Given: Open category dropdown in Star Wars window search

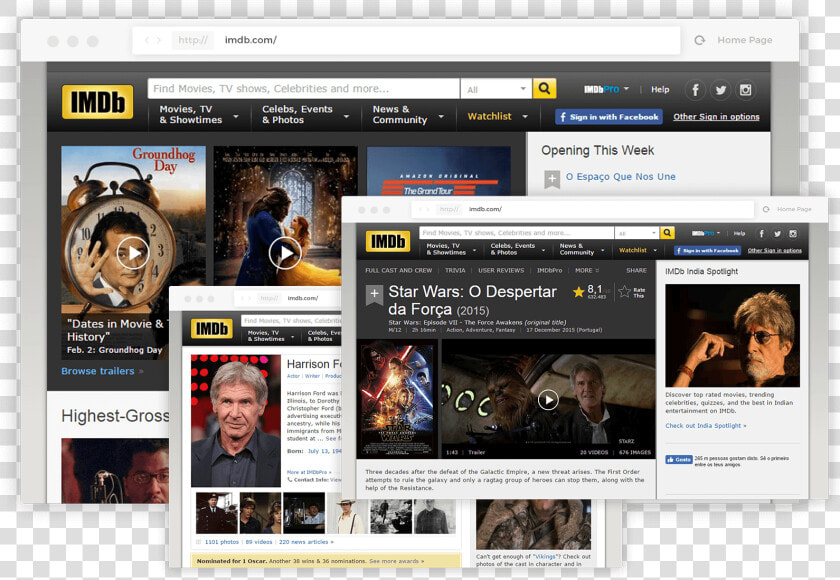Looking at the screenshot, I should click(x=637, y=233).
